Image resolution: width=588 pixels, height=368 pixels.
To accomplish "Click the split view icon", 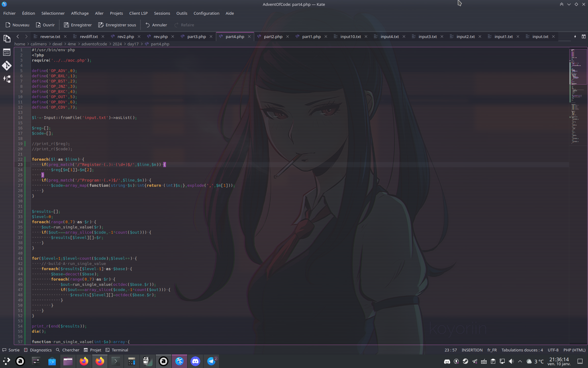I will [584, 36].
